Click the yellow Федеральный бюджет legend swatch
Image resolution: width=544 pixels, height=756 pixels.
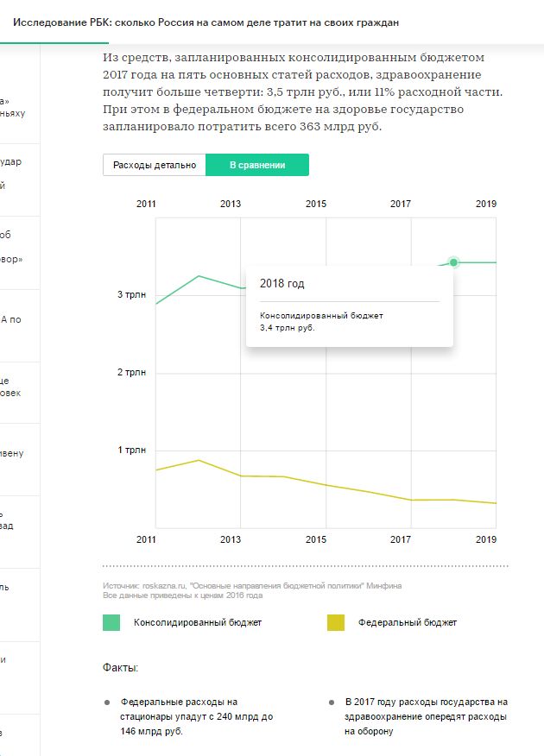(335, 622)
